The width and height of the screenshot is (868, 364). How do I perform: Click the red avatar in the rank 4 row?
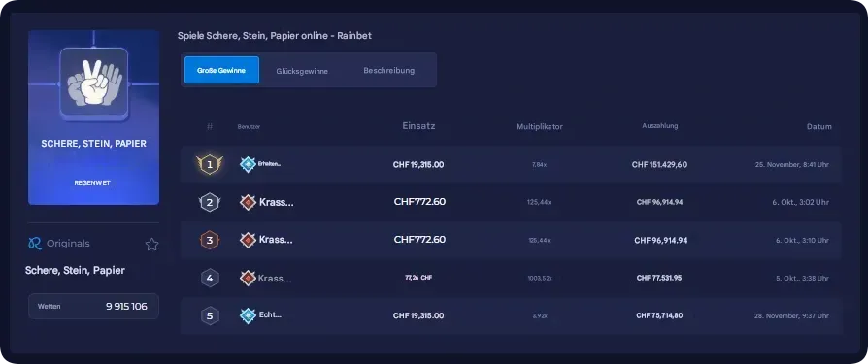248,278
